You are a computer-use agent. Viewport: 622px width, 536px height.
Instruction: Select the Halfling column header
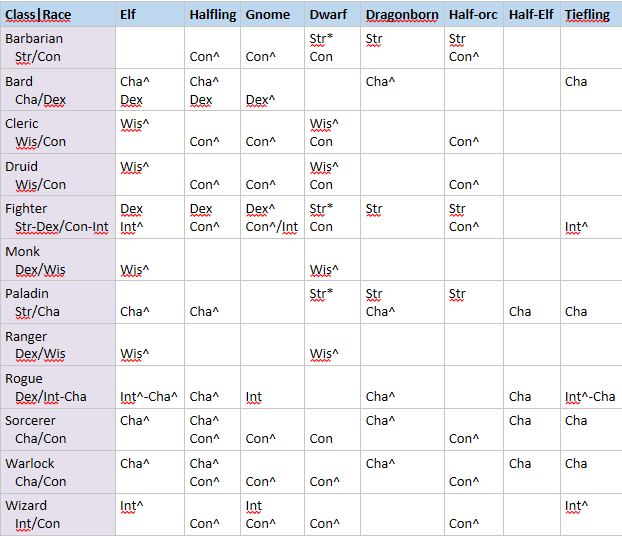213,15
